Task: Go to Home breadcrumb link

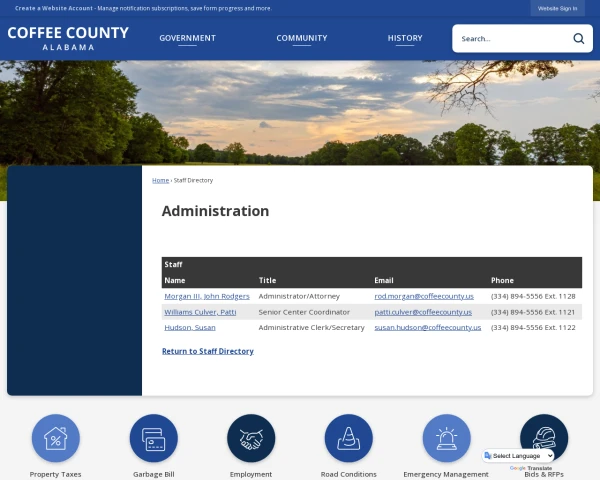Action: click(160, 180)
